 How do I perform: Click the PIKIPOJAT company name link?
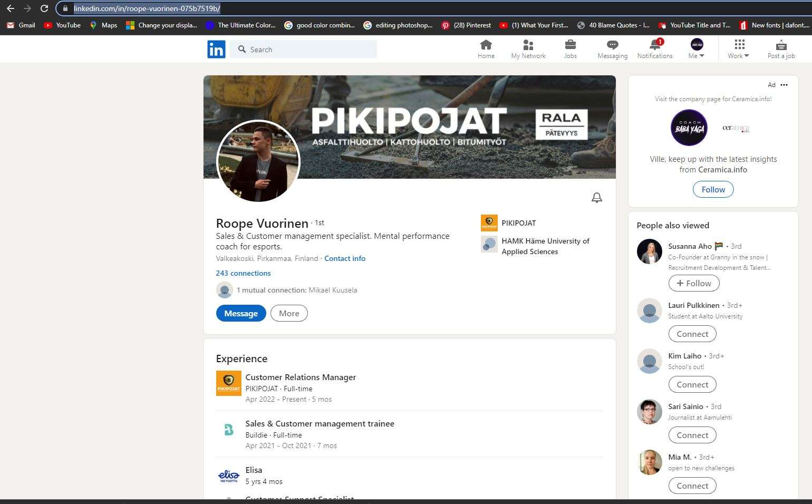518,223
